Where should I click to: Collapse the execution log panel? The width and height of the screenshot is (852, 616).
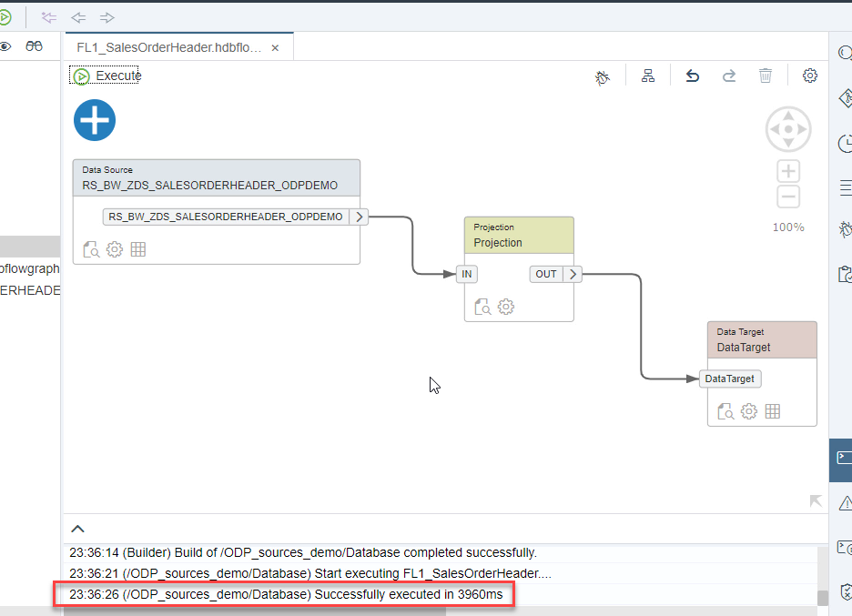[77, 528]
